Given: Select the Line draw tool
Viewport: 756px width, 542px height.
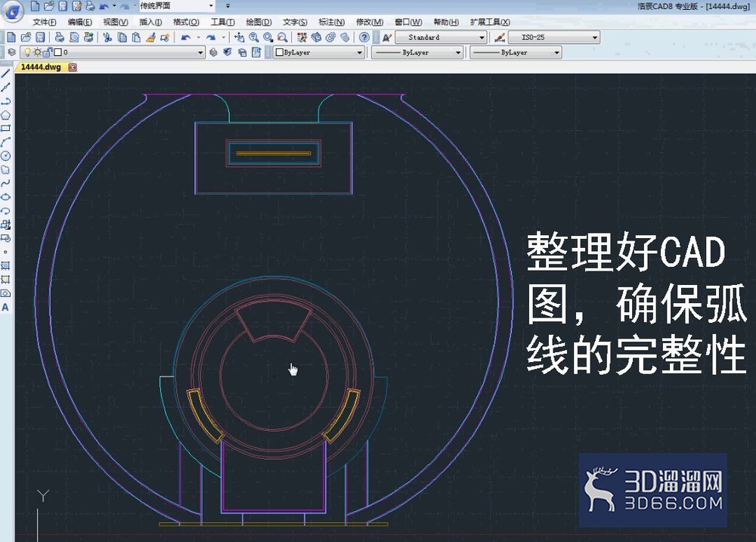Looking at the screenshot, I should tap(5, 74).
